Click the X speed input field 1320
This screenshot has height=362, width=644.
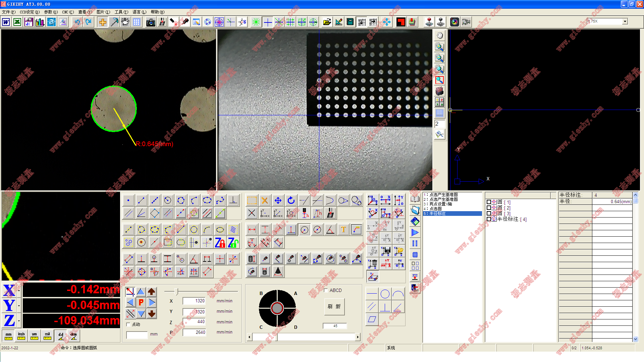(x=194, y=301)
